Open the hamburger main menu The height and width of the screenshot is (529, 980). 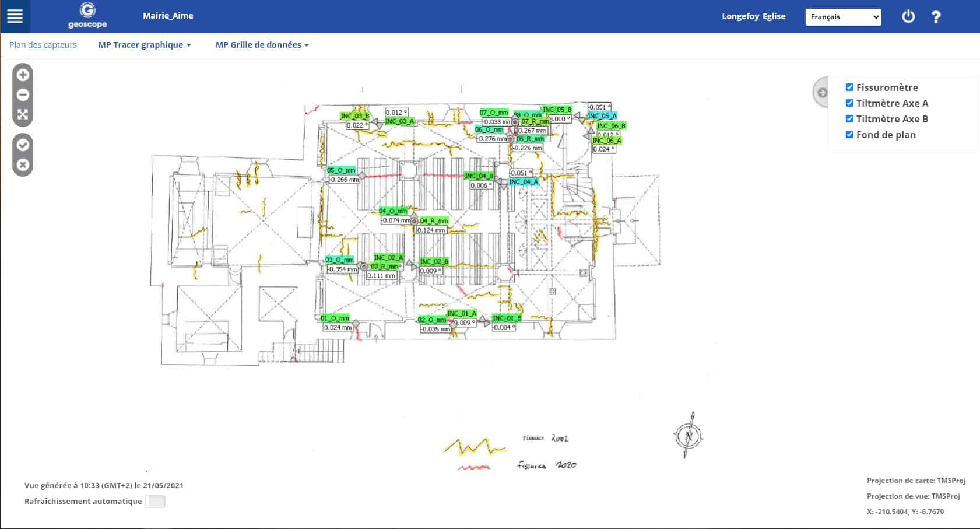(15, 16)
